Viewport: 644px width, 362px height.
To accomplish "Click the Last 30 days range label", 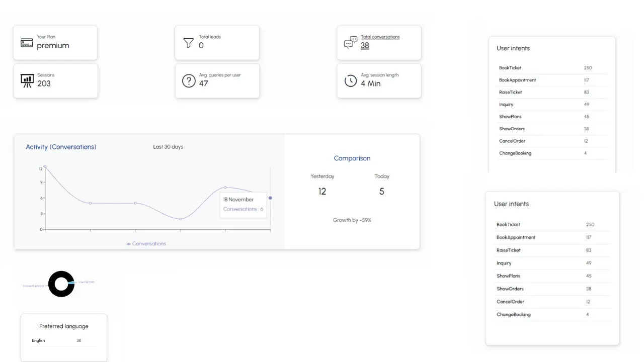I will [168, 147].
